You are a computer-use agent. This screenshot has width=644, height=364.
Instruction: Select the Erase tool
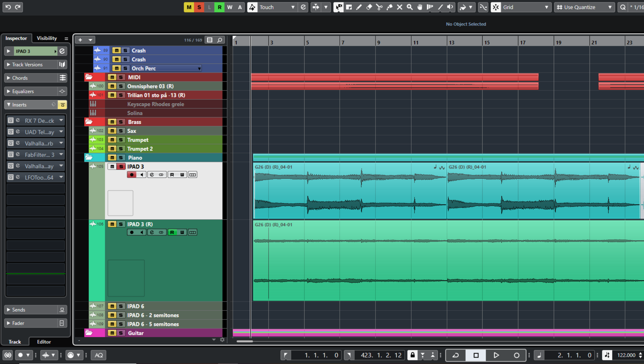[369, 7]
